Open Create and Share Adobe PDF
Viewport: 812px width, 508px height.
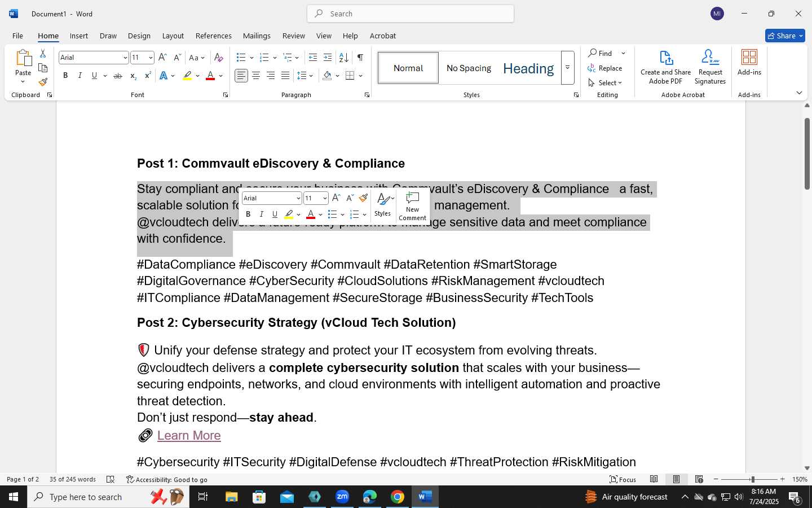coord(665,67)
